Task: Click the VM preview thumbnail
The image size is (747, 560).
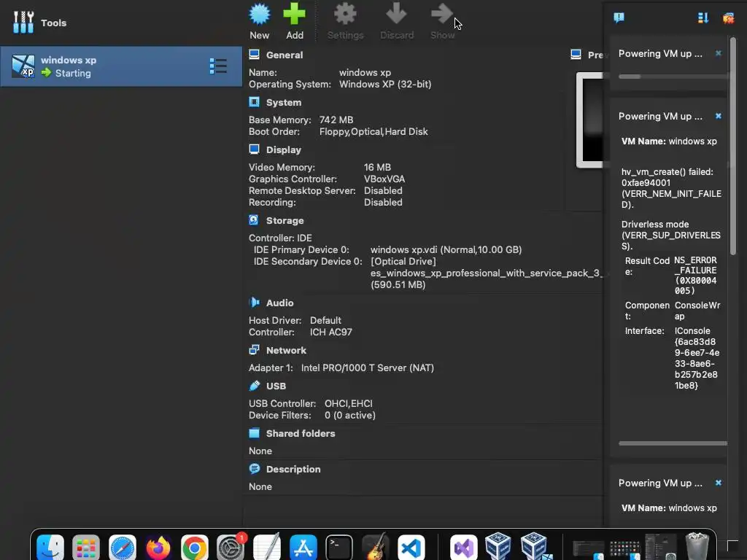Action: coord(589,120)
